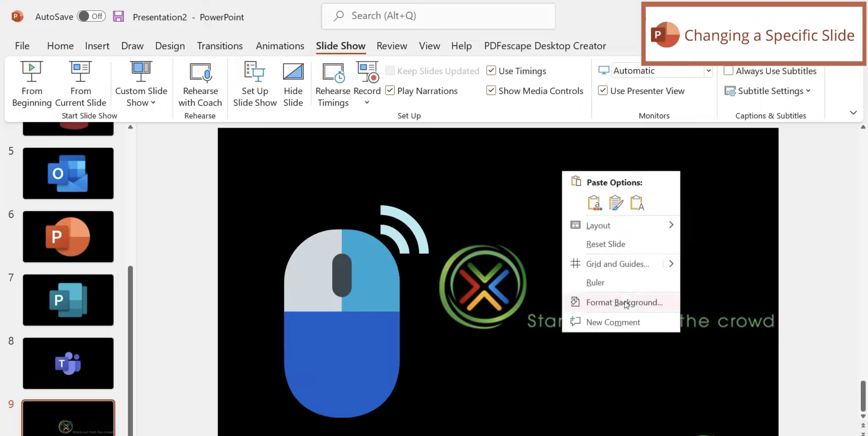
Task: Switch to the Transitions tab
Action: [220, 46]
